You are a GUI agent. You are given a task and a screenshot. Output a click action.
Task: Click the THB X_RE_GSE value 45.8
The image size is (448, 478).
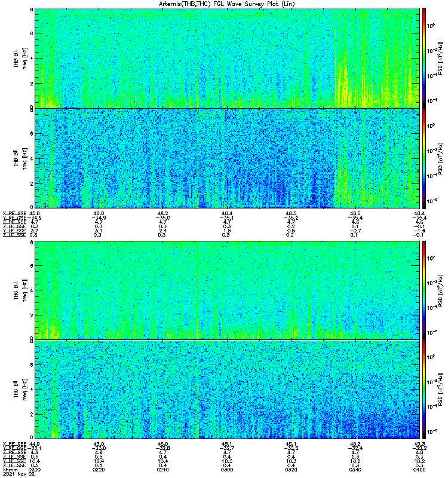pyautogui.click(x=35, y=213)
